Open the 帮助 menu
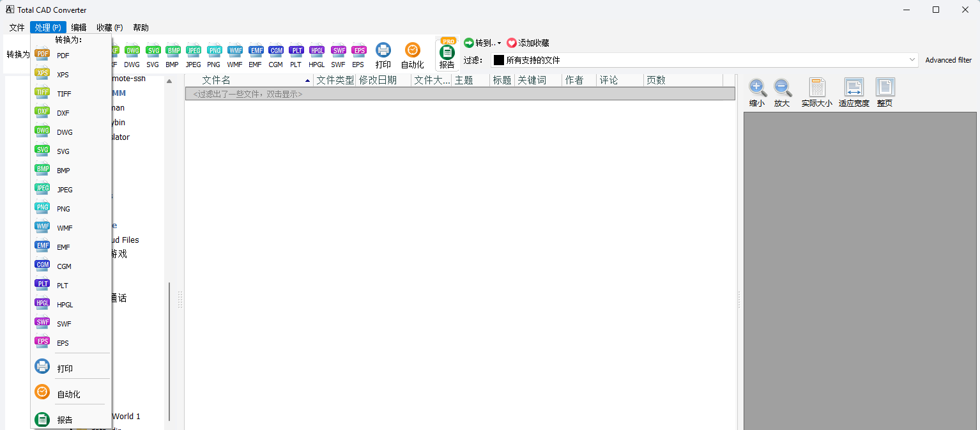Image resolution: width=980 pixels, height=430 pixels. (x=141, y=27)
